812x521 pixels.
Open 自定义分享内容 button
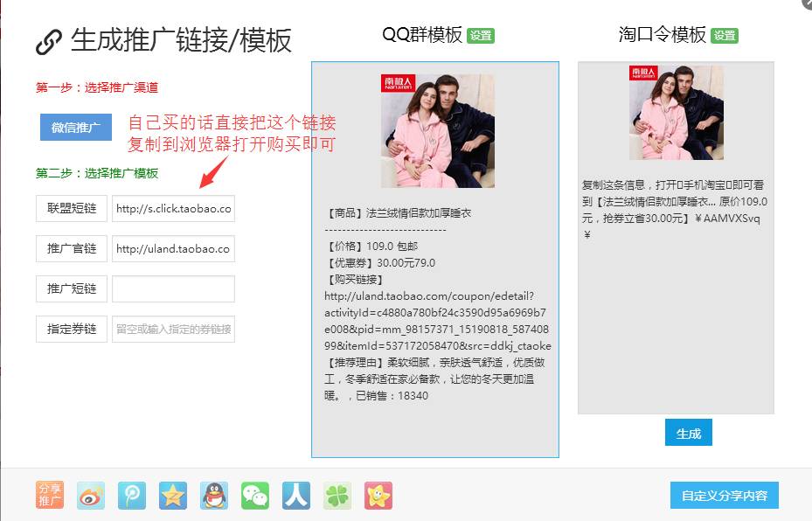click(x=724, y=496)
